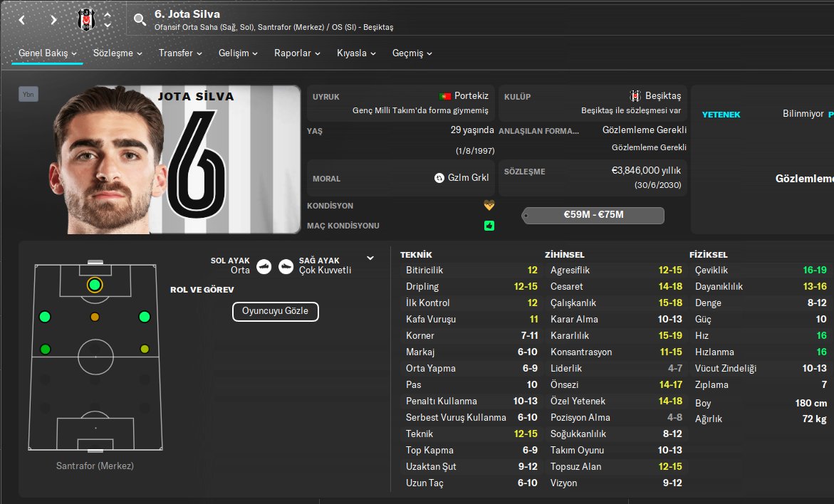Click the Penaltı Kullanma attribute row
Image resolution: width=834 pixels, height=504 pixels.
(x=471, y=401)
